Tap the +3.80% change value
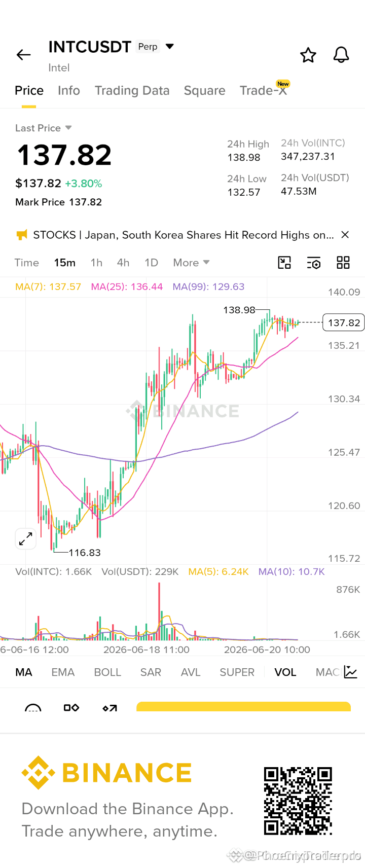Image resolution: width=365 pixels, height=868 pixels. pos(84,184)
